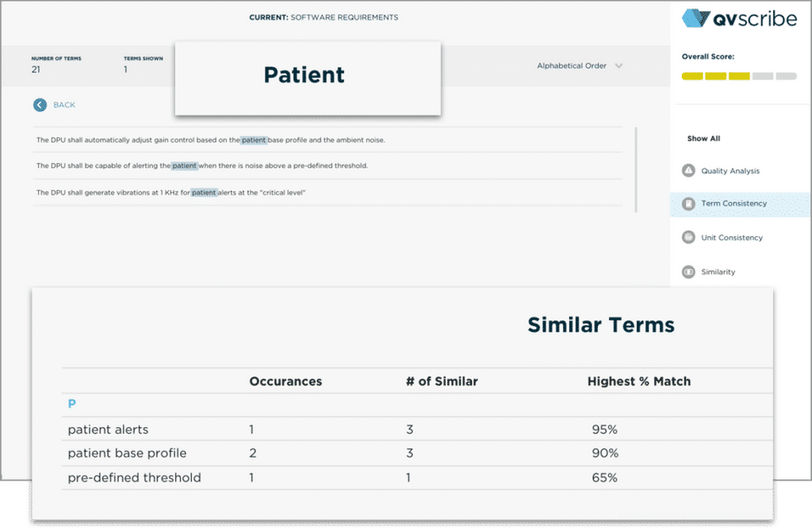Click the Overall Score progress bar

(x=739, y=76)
